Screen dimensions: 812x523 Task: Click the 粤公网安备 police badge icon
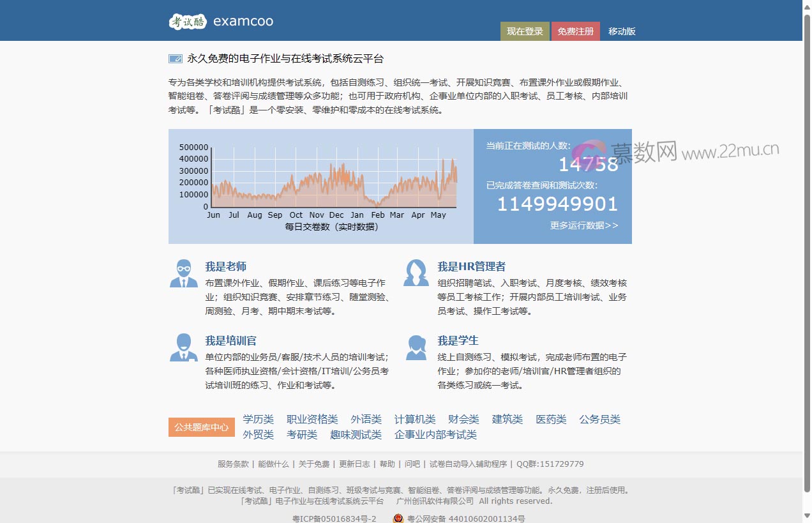[x=397, y=519]
